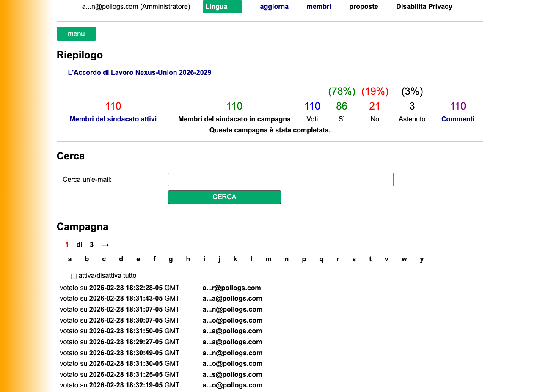Open voter a...r@pollogs.com details
The height and width of the screenshot is (392, 540).
click(232, 288)
